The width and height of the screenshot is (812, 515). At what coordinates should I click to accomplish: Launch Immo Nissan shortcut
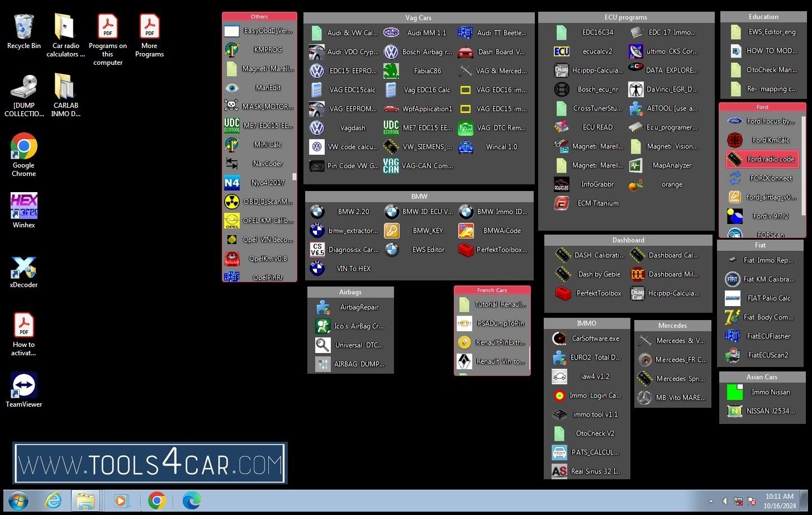pyautogui.click(x=762, y=392)
